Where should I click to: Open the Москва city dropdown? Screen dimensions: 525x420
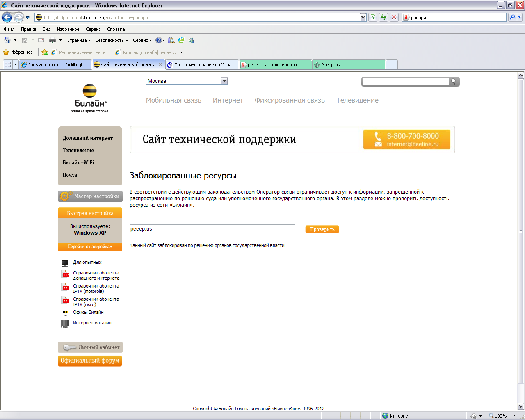point(187,81)
